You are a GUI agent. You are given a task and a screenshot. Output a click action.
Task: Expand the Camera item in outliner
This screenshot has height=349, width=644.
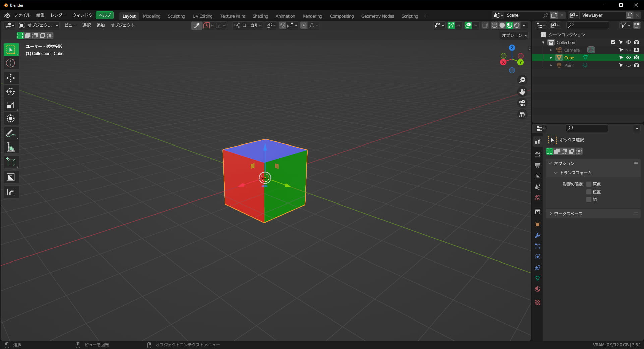pos(551,50)
